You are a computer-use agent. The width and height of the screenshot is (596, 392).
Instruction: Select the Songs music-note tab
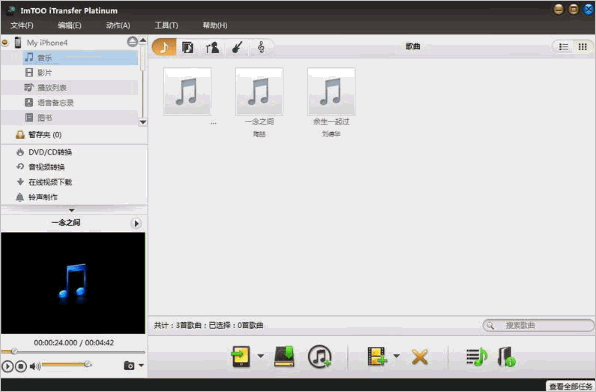(164, 47)
